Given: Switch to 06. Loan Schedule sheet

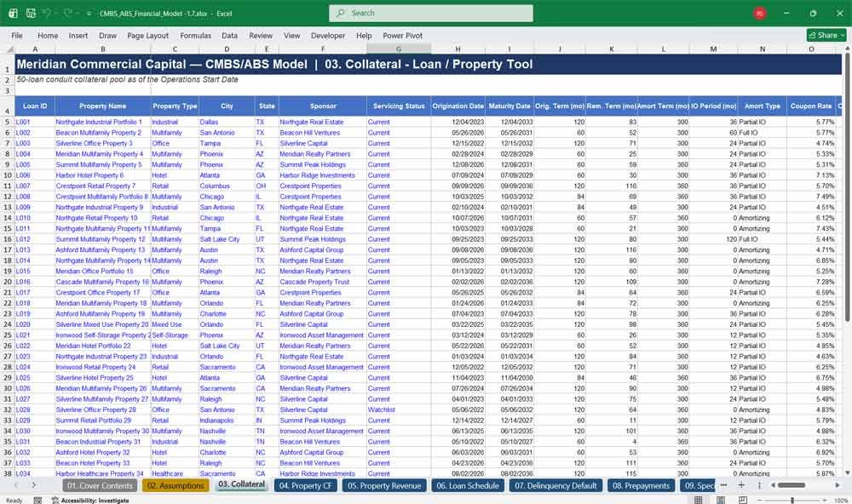Looking at the screenshot, I should point(468,485).
